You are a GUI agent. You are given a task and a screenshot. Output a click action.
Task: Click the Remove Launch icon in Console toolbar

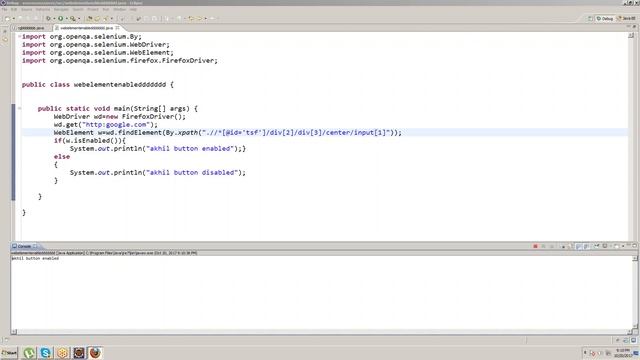(x=543, y=246)
